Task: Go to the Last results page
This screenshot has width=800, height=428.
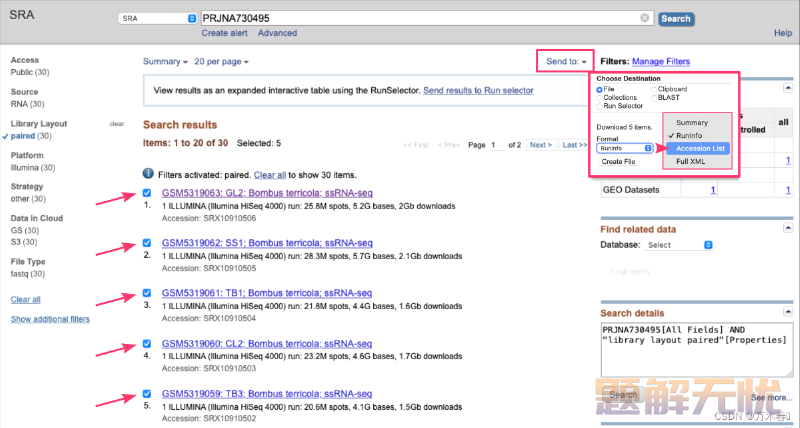Action: (574, 145)
